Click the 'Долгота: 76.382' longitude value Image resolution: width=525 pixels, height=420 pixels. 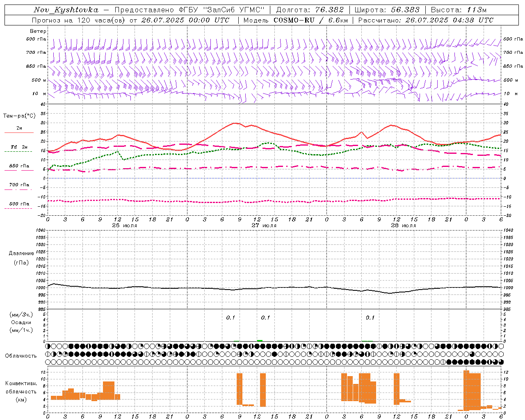pyautogui.click(x=310, y=10)
